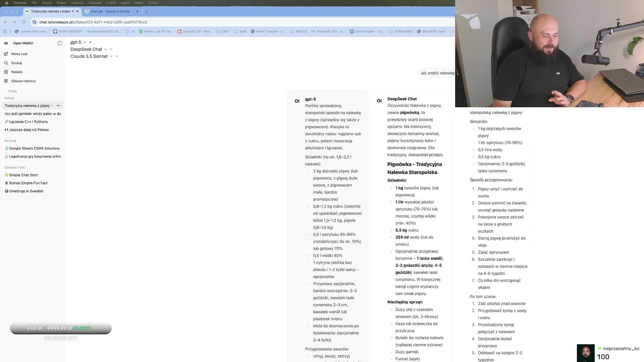
Task: Open the app.subiekt123.pl bookmark
Action: 104,31
